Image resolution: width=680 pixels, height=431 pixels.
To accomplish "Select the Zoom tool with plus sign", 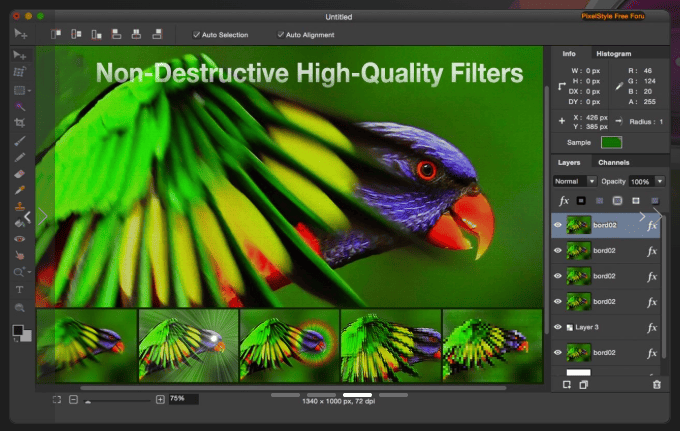I will pyautogui.click(x=19, y=272).
